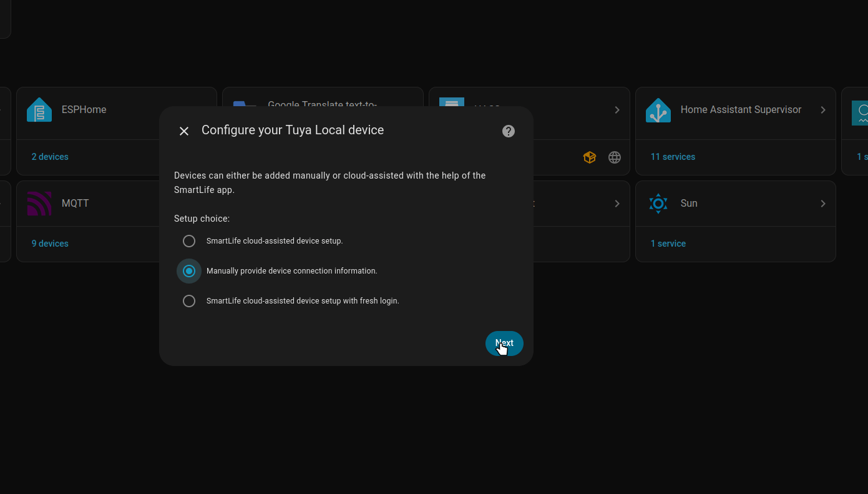Choose cloud-assisted setup with fresh login
Viewport: 868px width, 494px height.
189,301
